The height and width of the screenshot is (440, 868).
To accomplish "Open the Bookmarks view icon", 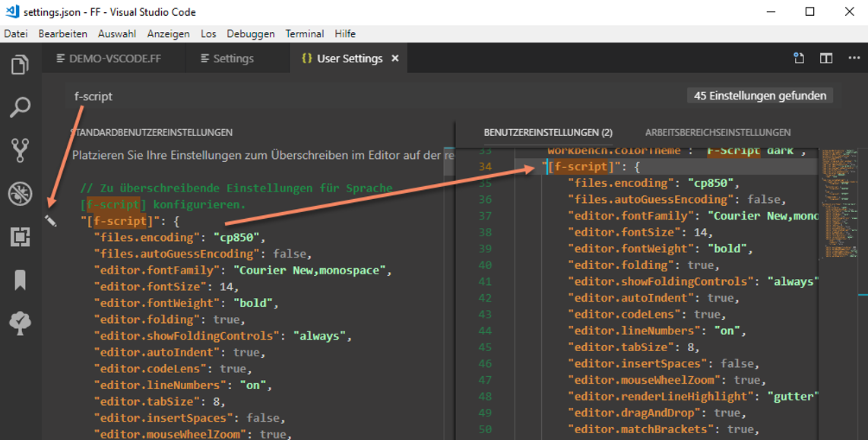I will tap(20, 280).
